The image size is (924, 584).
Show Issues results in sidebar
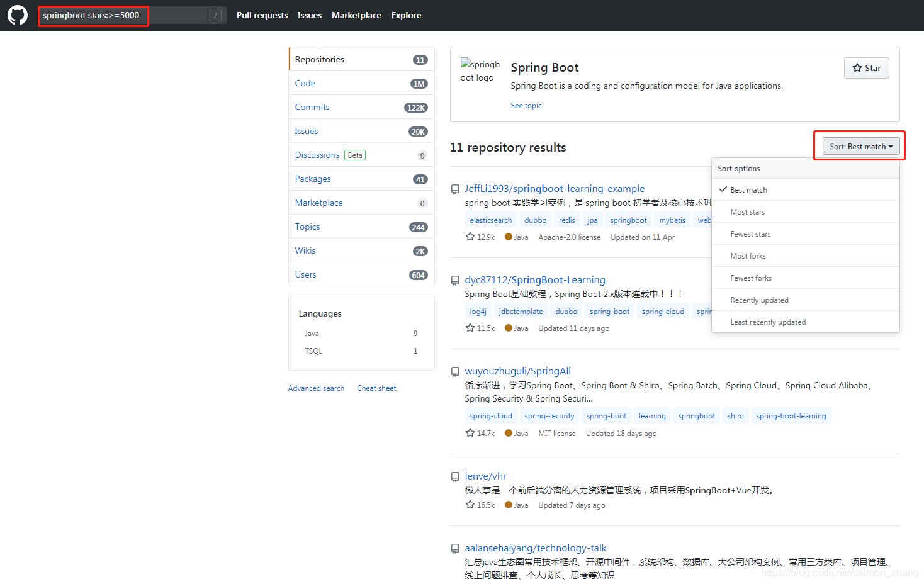(361, 131)
